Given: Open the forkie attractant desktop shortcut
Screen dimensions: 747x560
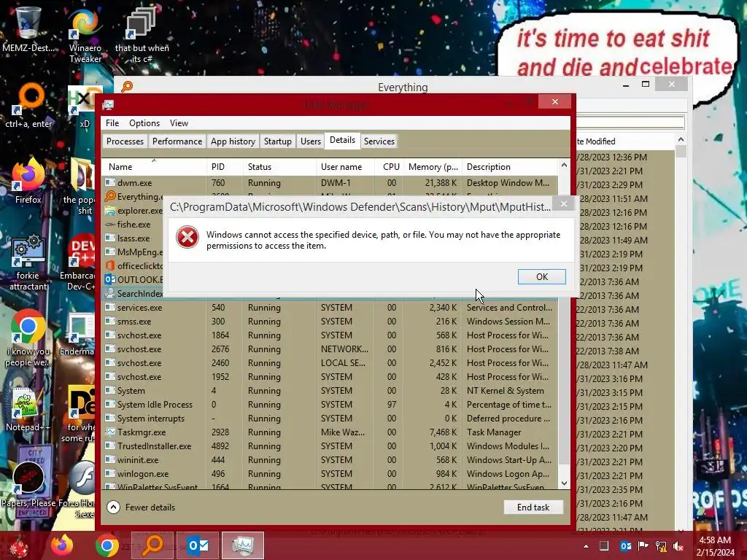Looking at the screenshot, I should (28, 262).
